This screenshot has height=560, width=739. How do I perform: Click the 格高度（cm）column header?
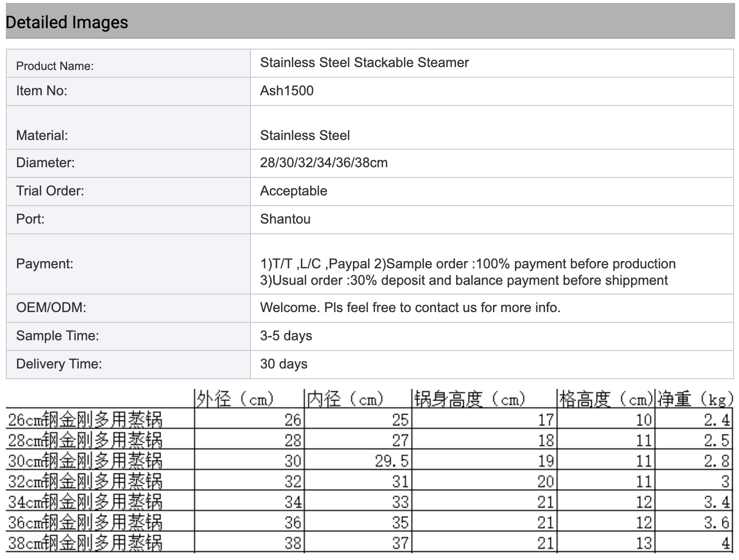click(x=606, y=399)
